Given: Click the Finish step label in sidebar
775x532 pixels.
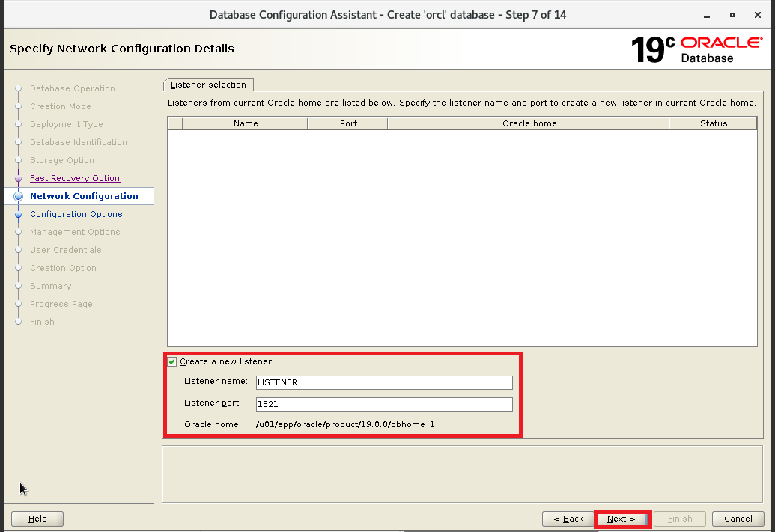Looking at the screenshot, I should click(42, 322).
